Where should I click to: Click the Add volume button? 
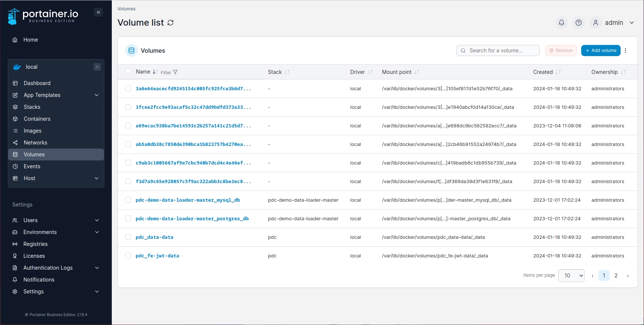[x=601, y=51]
